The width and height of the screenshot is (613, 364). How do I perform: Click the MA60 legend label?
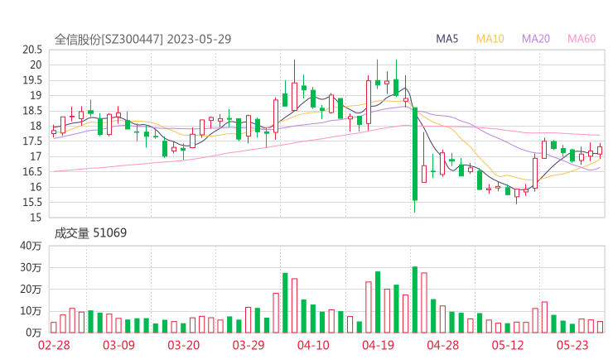point(582,39)
